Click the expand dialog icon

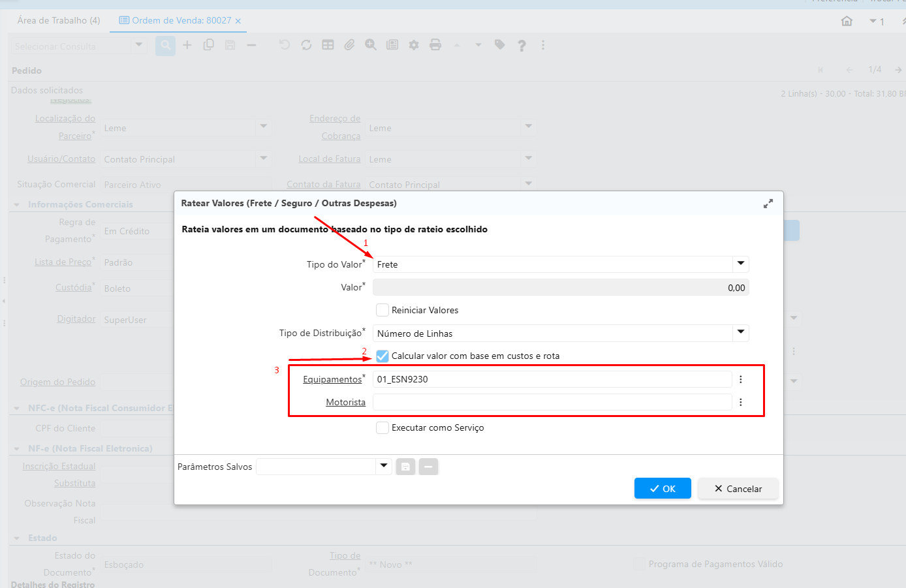coord(768,204)
